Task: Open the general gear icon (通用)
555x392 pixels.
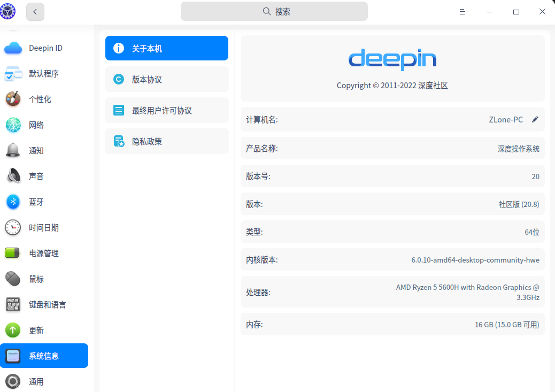Action: (13, 382)
